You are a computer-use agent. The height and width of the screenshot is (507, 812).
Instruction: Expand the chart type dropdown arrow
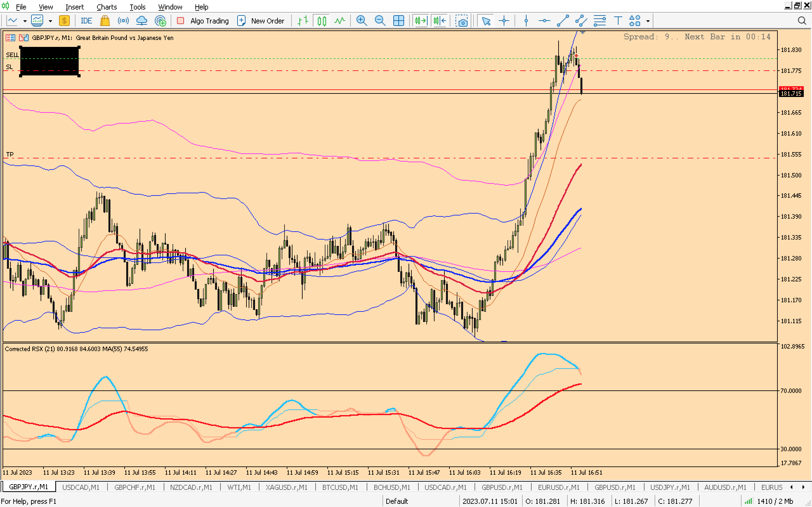tap(25, 21)
